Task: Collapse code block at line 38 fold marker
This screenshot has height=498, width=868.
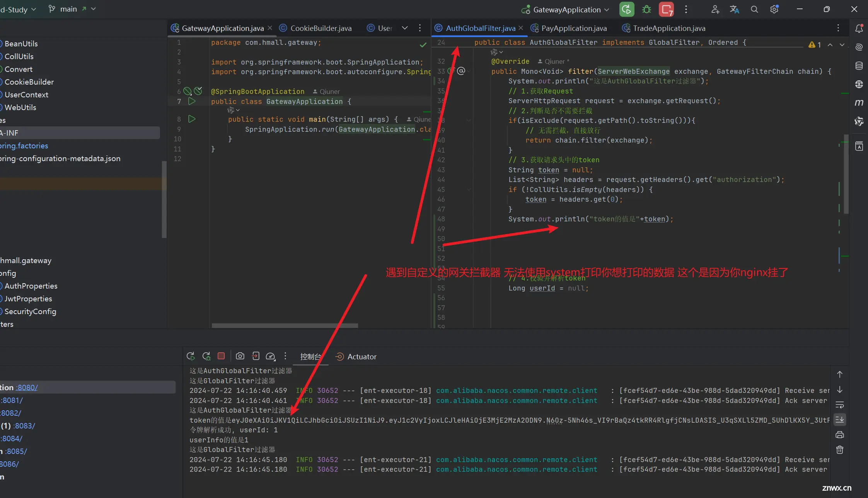Action: click(x=469, y=120)
